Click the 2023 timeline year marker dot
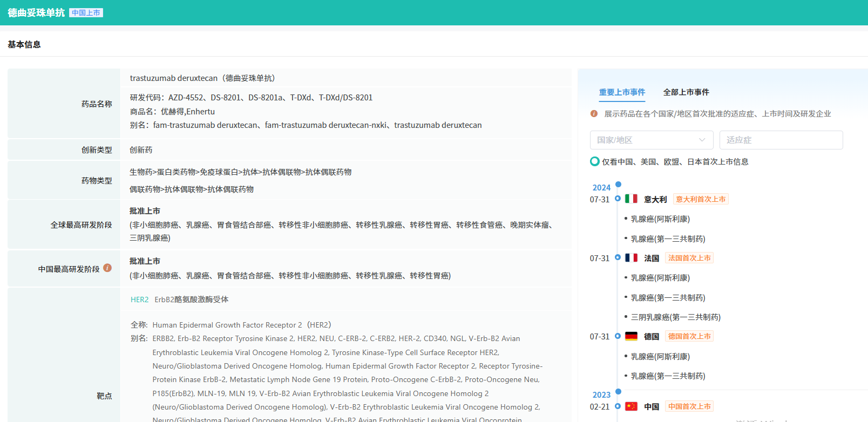 tap(618, 392)
